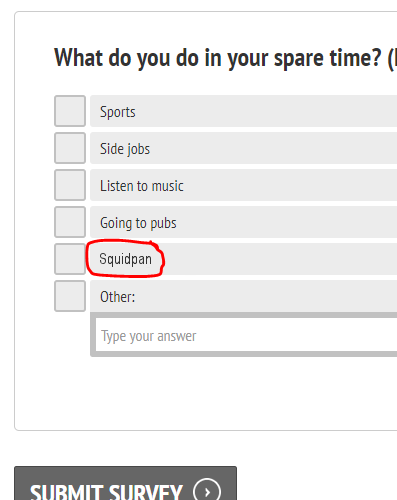Select the Listen to music label
Viewport: 397px width, 500px height.
click(x=142, y=186)
